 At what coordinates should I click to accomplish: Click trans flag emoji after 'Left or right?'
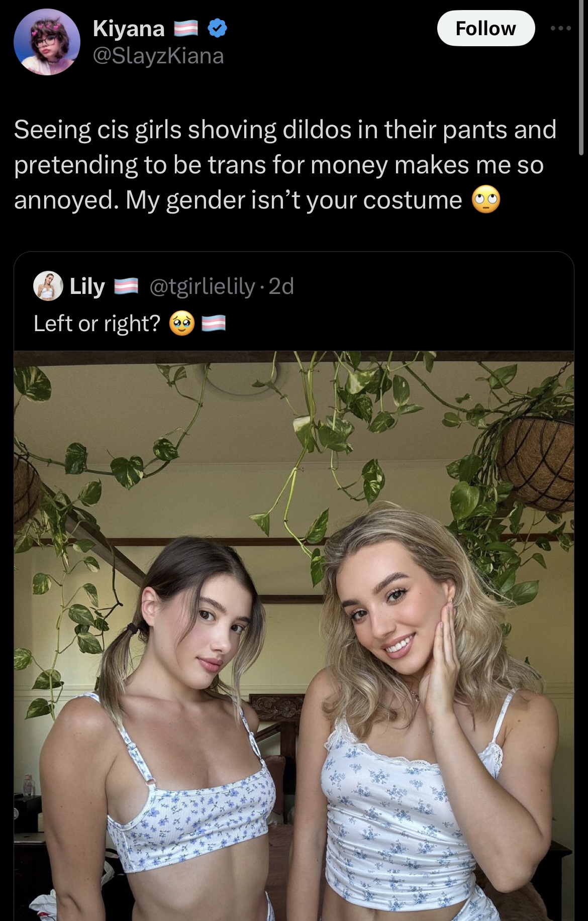pos(214,324)
